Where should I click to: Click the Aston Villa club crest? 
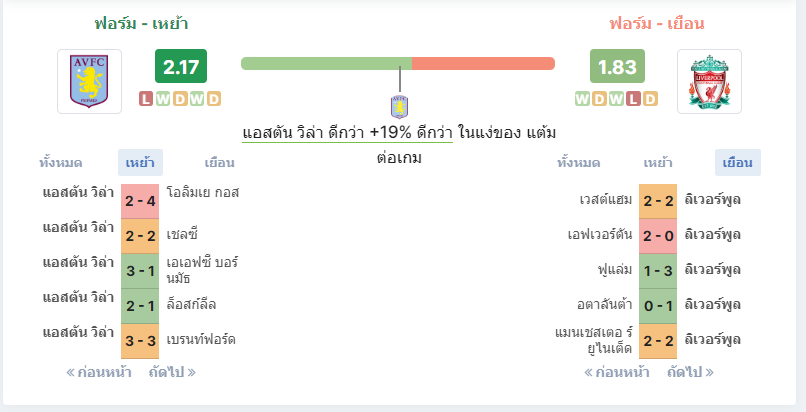(x=89, y=81)
